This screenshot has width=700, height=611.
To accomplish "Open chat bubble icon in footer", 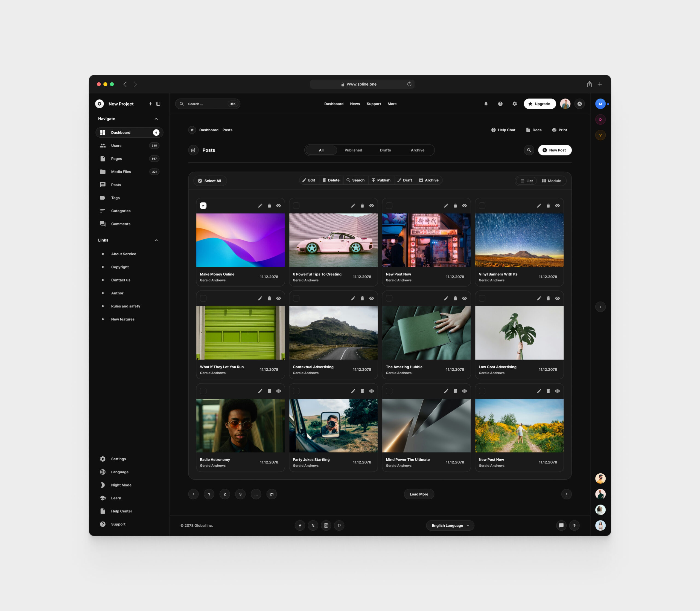I will pos(561,525).
